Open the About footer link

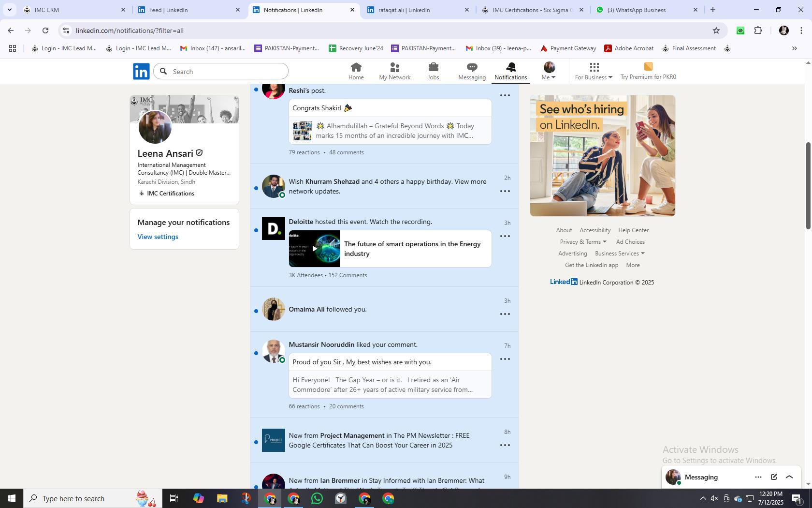point(564,230)
